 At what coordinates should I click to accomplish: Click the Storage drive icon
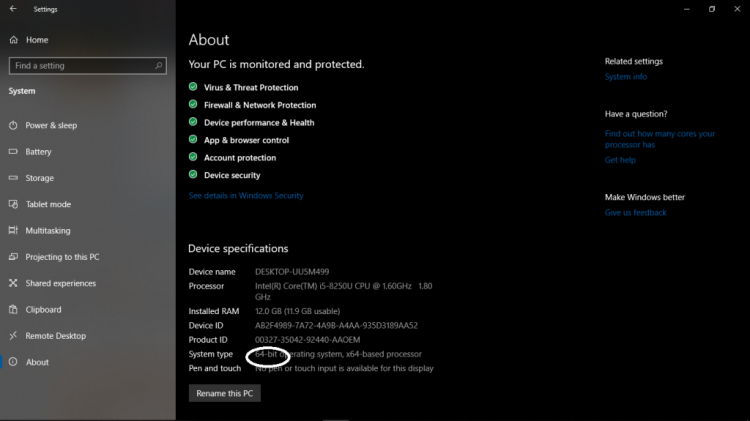[13, 177]
